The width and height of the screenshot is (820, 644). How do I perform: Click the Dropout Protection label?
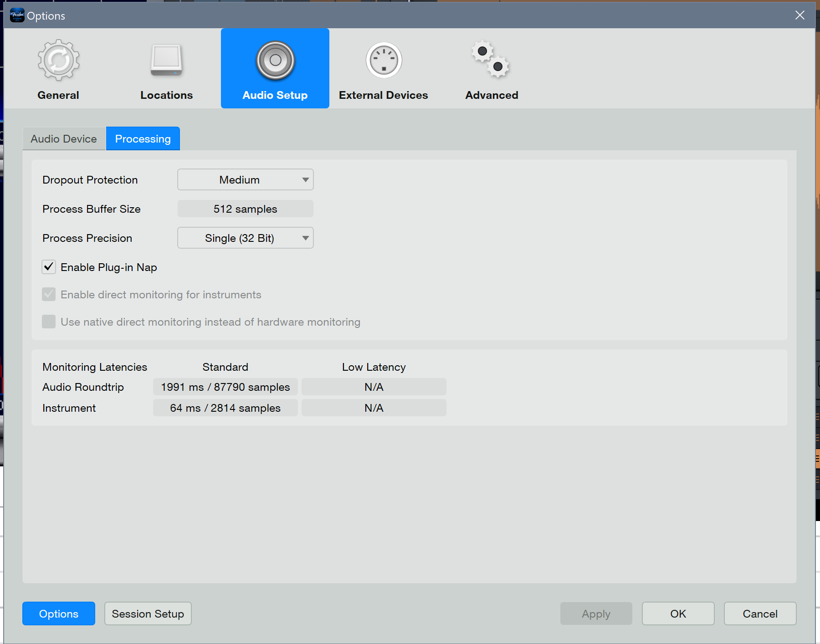[90, 180]
